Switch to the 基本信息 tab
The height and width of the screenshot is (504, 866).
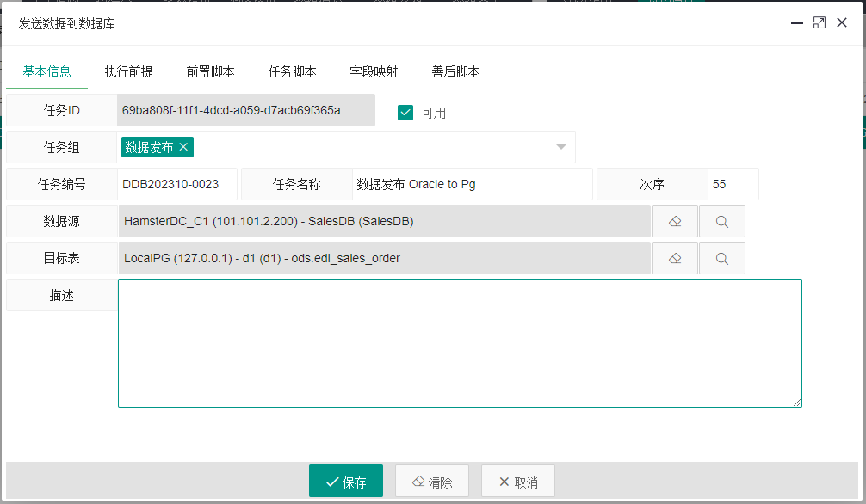tap(47, 71)
